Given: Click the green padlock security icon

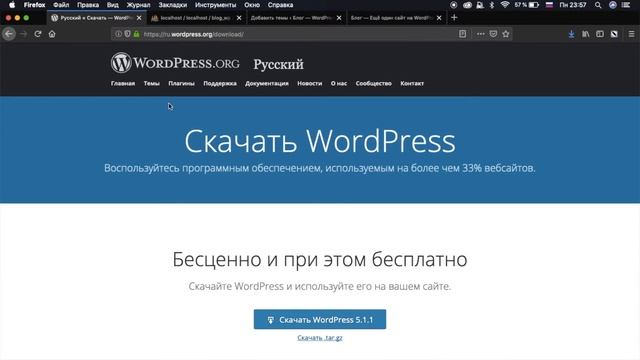Looking at the screenshot, I should [x=136, y=34].
